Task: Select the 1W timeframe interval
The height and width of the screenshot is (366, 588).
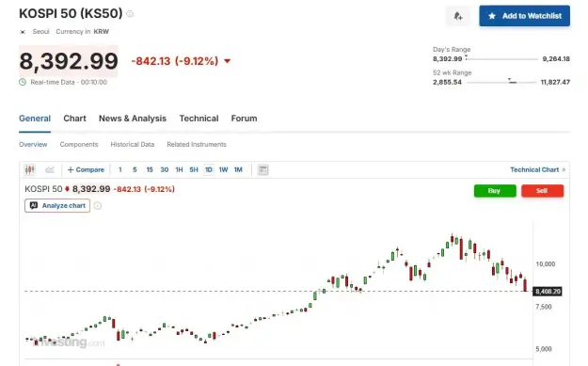Action: [223, 170]
